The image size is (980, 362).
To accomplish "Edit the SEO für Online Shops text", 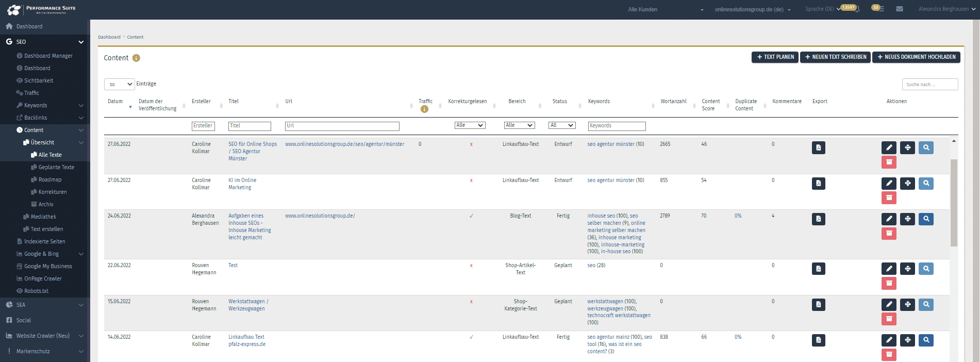I will (889, 148).
